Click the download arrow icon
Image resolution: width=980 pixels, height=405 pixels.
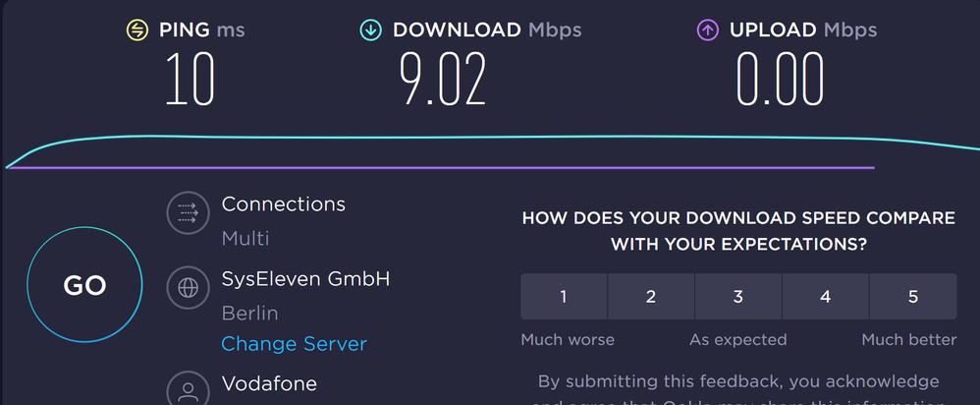point(371,30)
